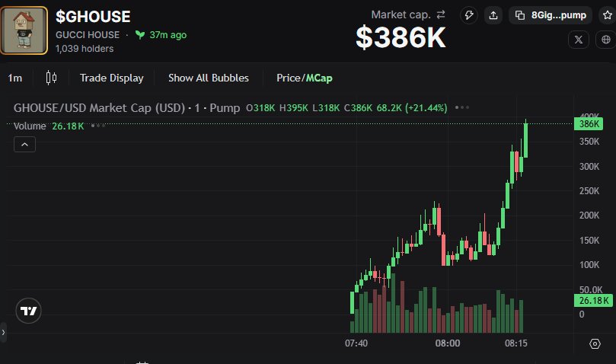Open main series legend three-dot menu
This screenshot has height=364, width=616.
pyautogui.click(x=462, y=107)
